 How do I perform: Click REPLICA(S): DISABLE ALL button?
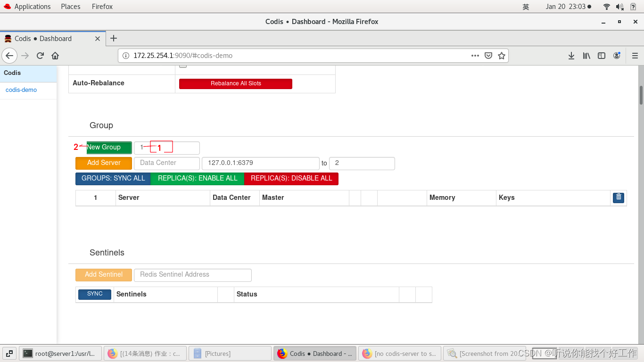(291, 179)
